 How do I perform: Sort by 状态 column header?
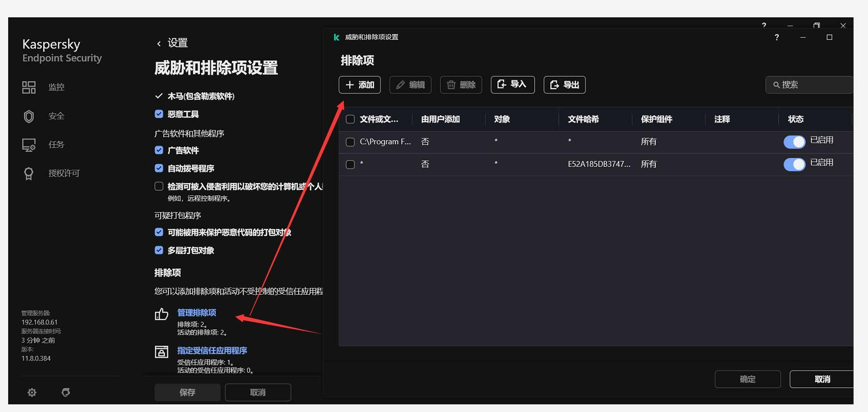pyautogui.click(x=796, y=119)
